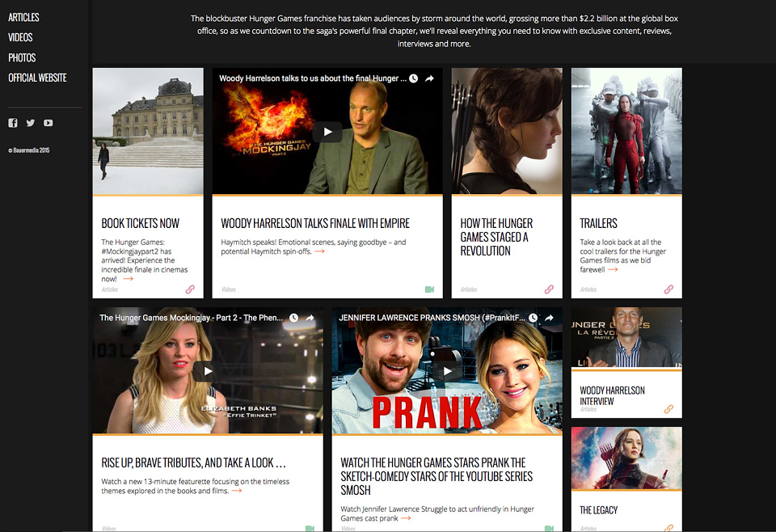The height and width of the screenshot is (532, 776).
Task: Open The Legacy card thumbnail image
Action: 626,458
